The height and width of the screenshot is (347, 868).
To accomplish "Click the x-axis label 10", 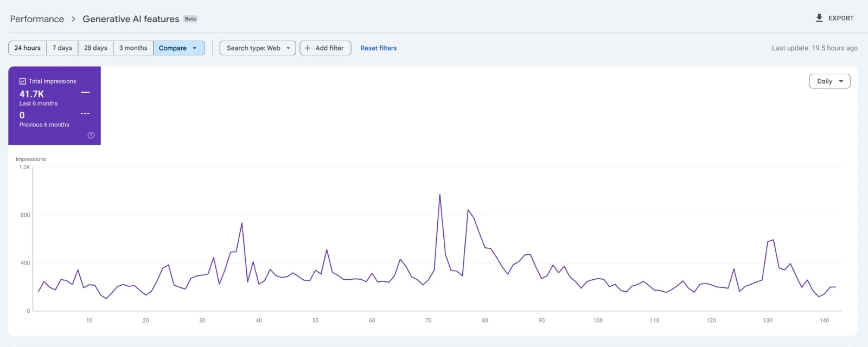I will pyautogui.click(x=89, y=320).
